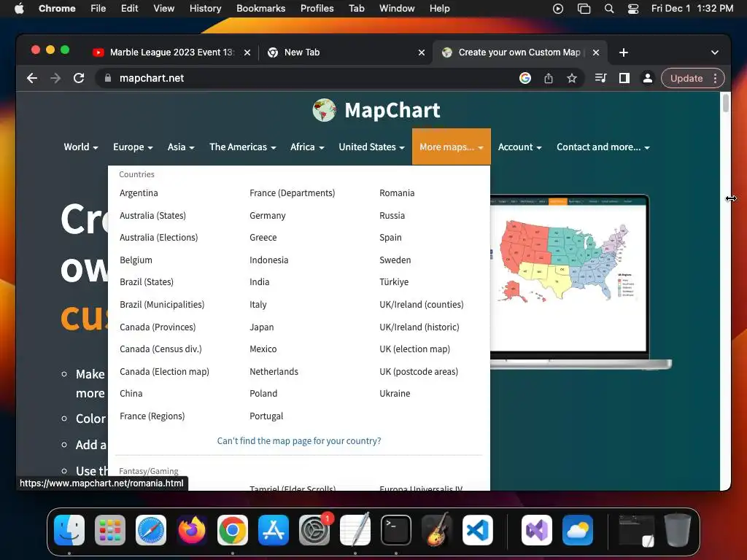Open the media control playlist icon
The image size is (747, 560).
coord(601,78)
